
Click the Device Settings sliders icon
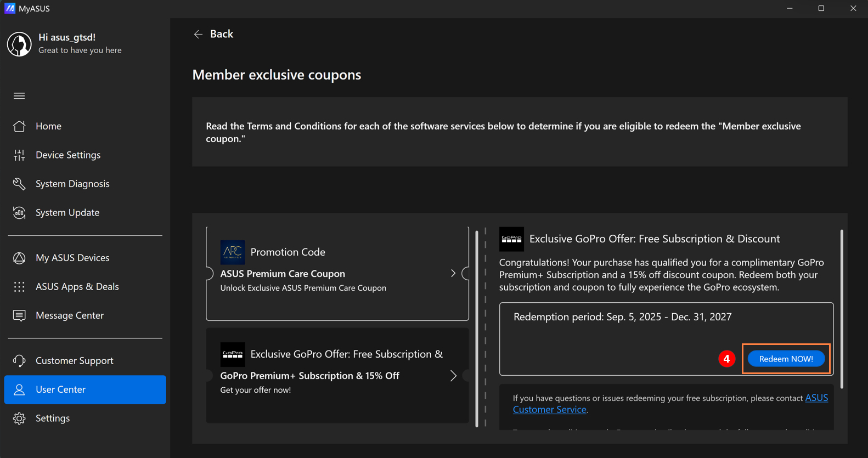(19, 155)
